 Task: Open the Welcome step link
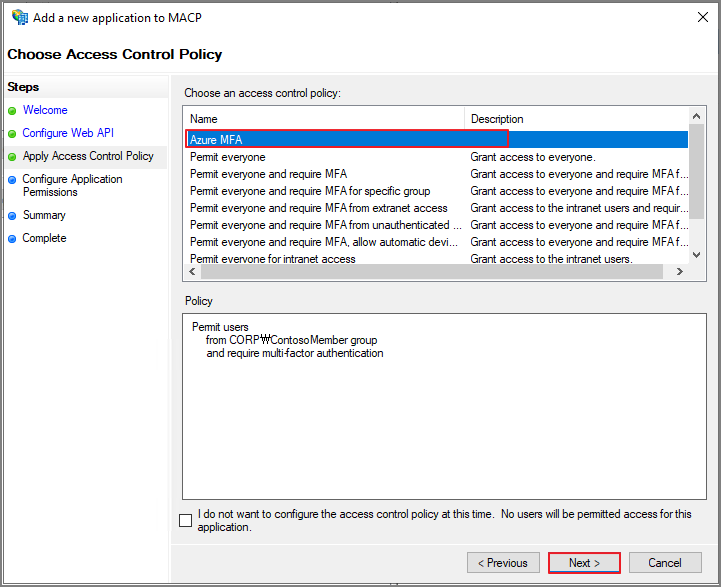click(x=45, y=110)
